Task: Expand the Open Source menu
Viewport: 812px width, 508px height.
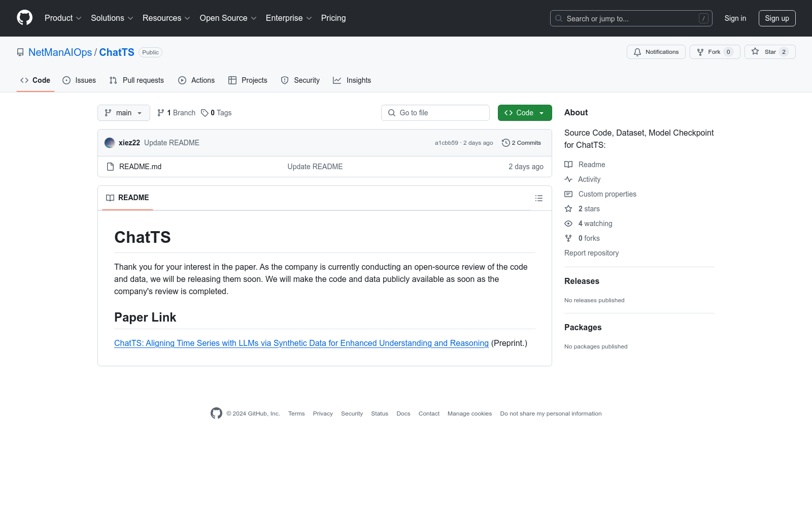Action: click(x=228, y=18)
